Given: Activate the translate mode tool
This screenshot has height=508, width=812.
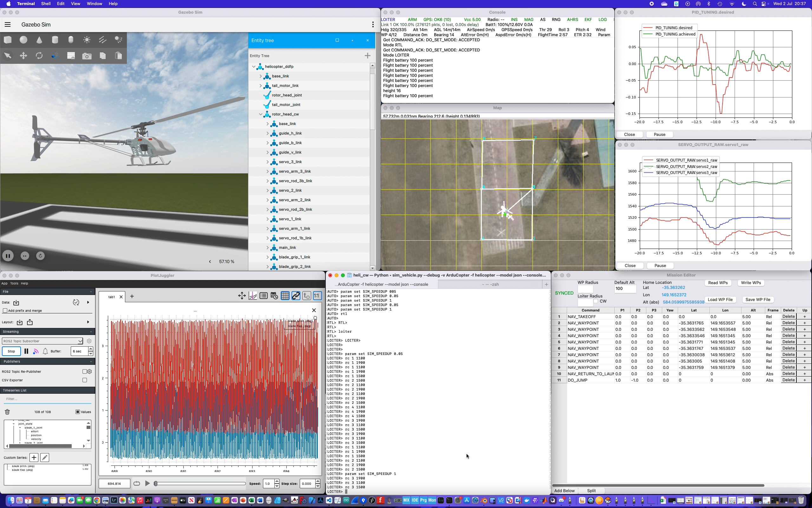Looking at the screenshot, I should [x=23, y=56].
